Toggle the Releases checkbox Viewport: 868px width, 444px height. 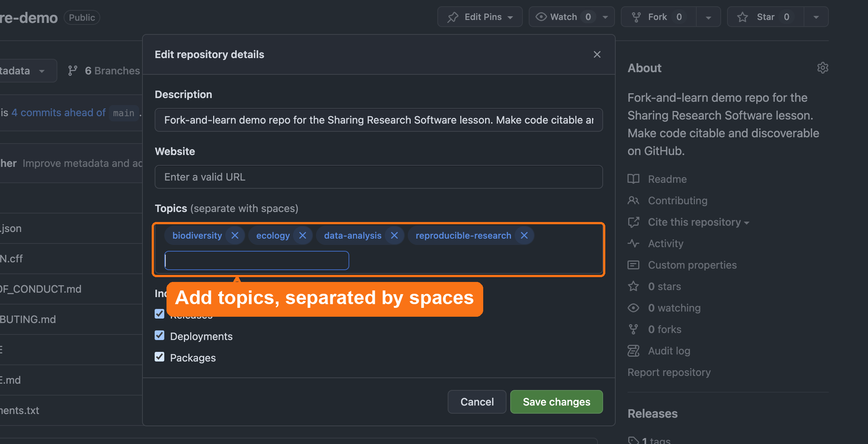(x=159, y=314)
